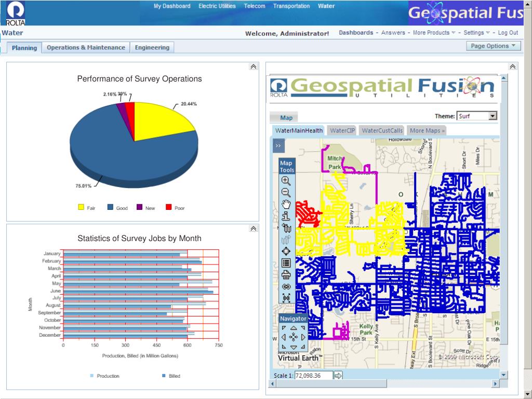
Task: Open the Dashboards link
Action: [x=356, y=33]
